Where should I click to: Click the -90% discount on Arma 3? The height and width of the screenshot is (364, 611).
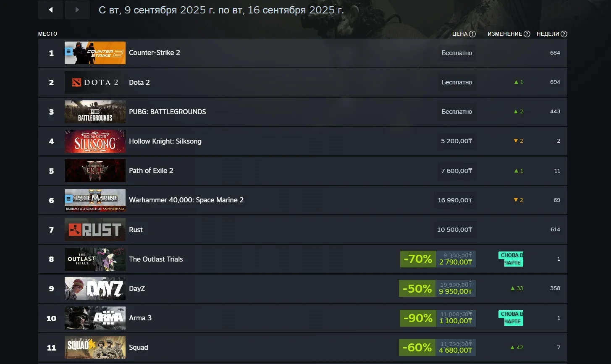[418, 318]
